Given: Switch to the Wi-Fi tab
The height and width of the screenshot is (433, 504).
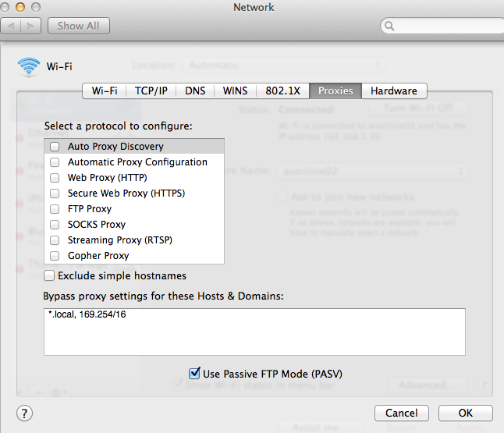Looking at the screenshot, I should 105,91.
